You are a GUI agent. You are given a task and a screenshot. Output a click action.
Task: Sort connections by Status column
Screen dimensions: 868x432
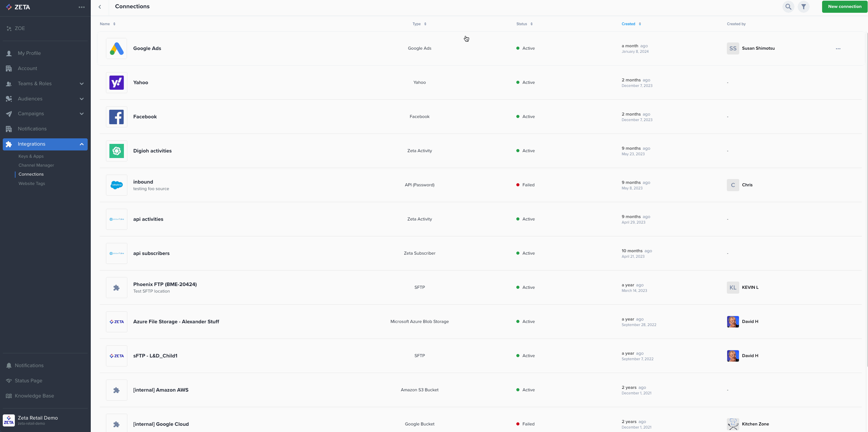[x=524, y=24]
